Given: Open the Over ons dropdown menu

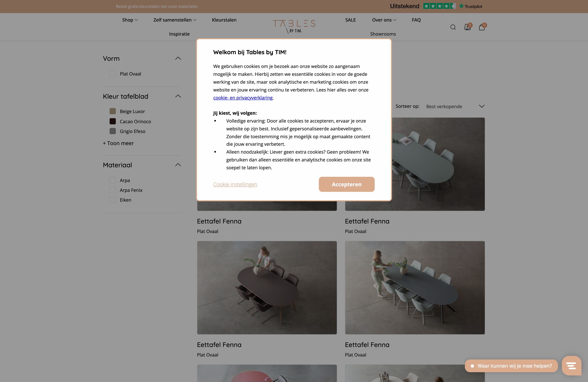Looking at the screenshot, I should pyautogui.click(x=384, y=20).
